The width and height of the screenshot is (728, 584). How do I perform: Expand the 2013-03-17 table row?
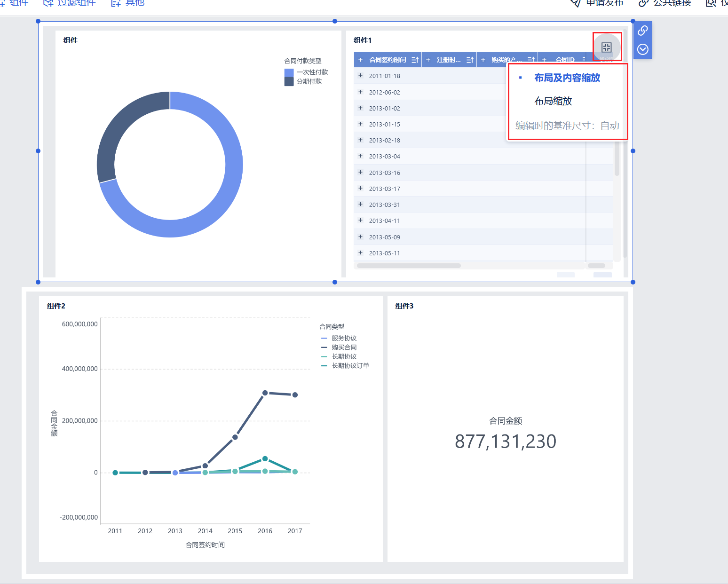[x=360, y=189]
